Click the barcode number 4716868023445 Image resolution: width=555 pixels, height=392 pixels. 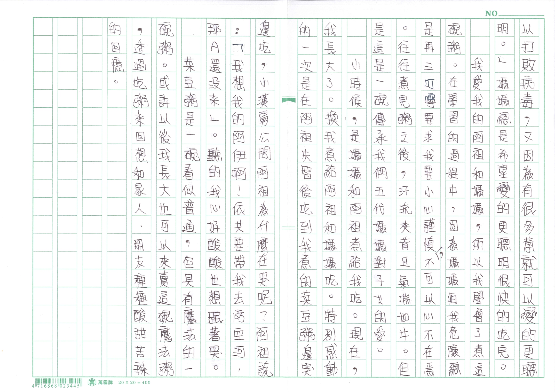point(56,386)
